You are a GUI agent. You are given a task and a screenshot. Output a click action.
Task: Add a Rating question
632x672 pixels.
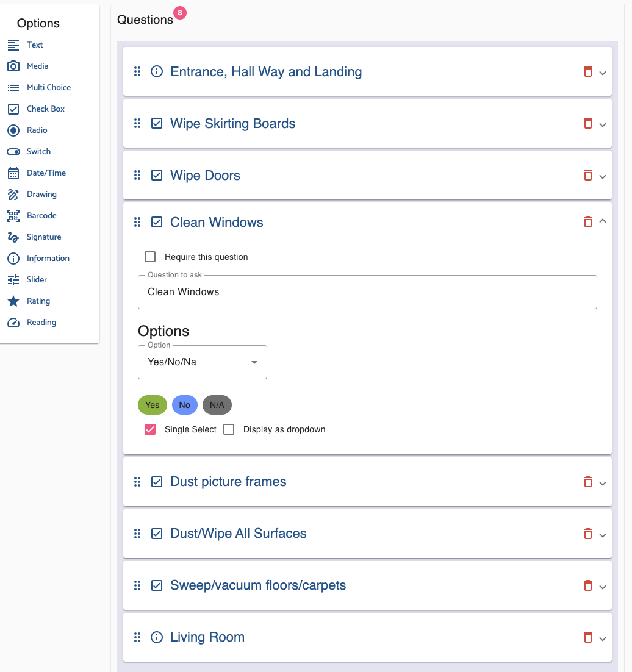click(x=38, y=301)
